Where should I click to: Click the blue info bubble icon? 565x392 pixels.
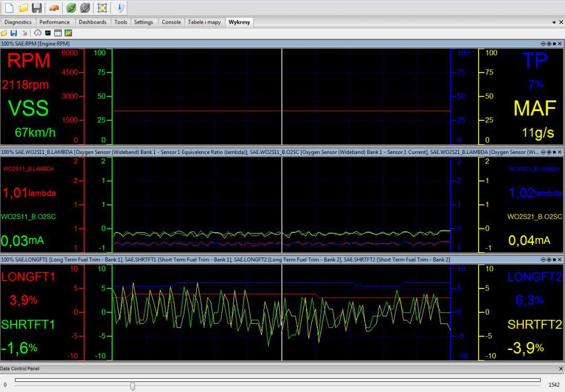(119, 7)
